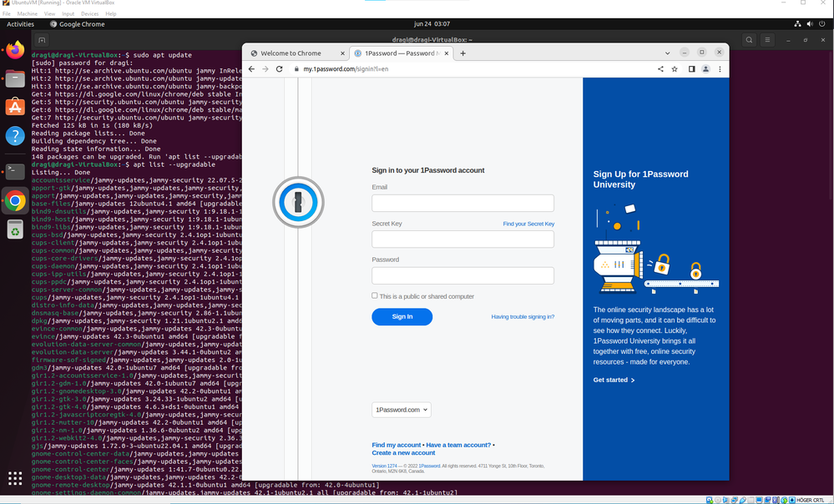Launch Firefox from the Ubuntu dock
This screenshot has width=834, height=504.
coord(15,49)
